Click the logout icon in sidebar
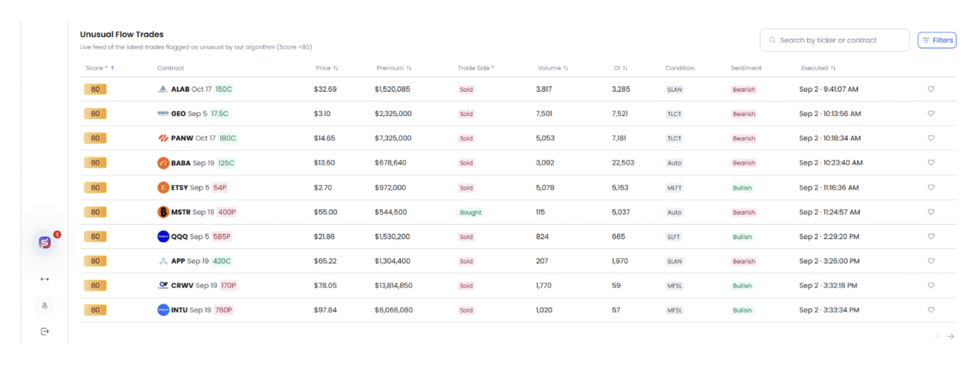This screenshot has width=980, height=367. coord(45,331)
